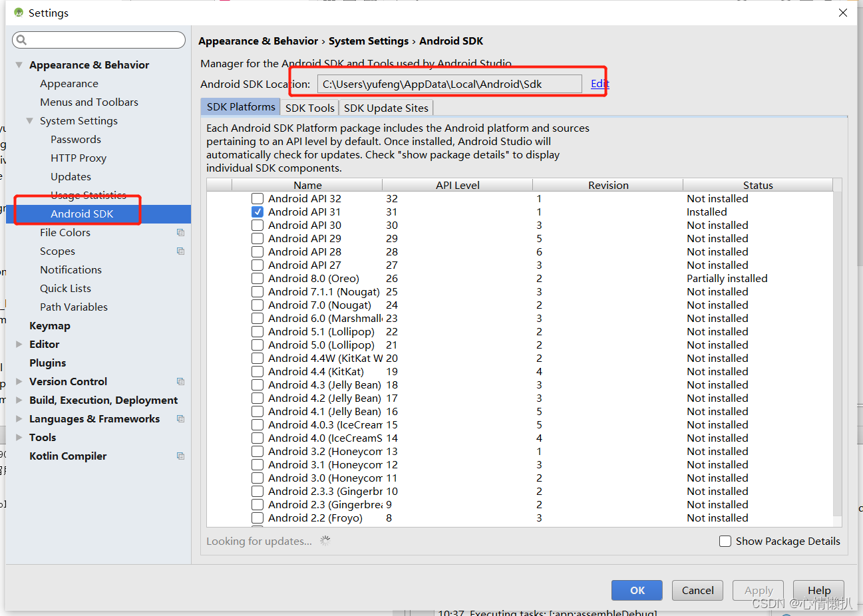Sort table by API Level column header
Image resolution: width=863 pixels, height=616 pixels.
click(458, 185)
